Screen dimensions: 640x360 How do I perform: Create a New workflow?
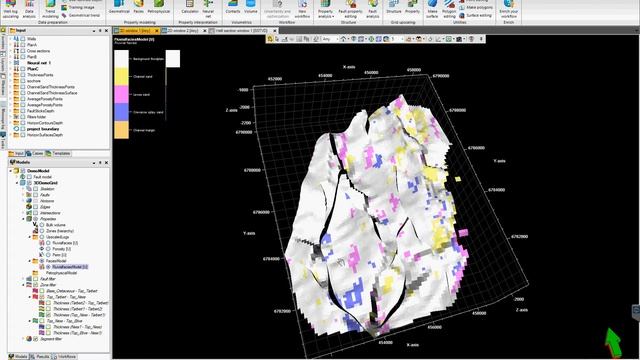click(302, 9)
